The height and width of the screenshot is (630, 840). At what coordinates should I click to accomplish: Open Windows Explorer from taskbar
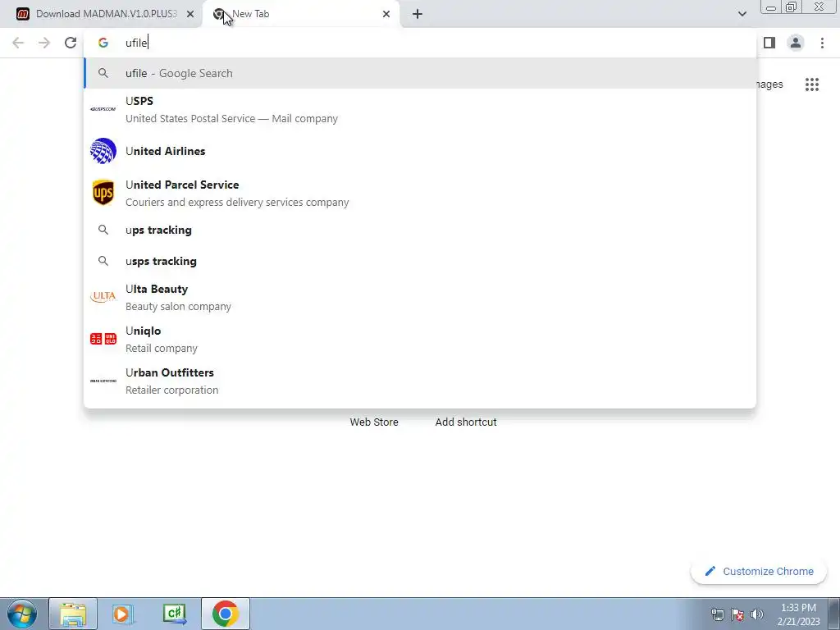73,614
